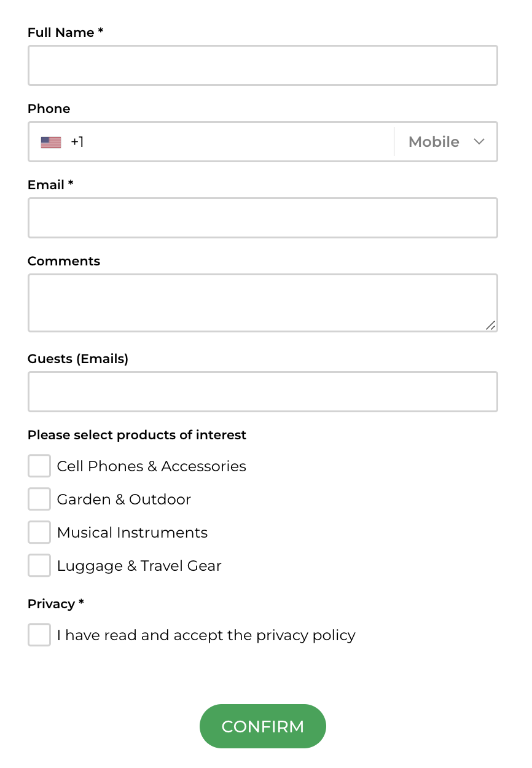
Task: Focus the Full Name input field
Action: [x=263, y=65]
